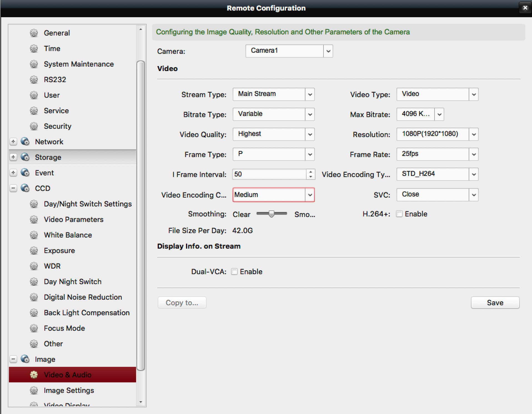Click the globe icon beside Network
Image resolution: width=532 pixels, height=414 pixels.
(x=25, y=142)
